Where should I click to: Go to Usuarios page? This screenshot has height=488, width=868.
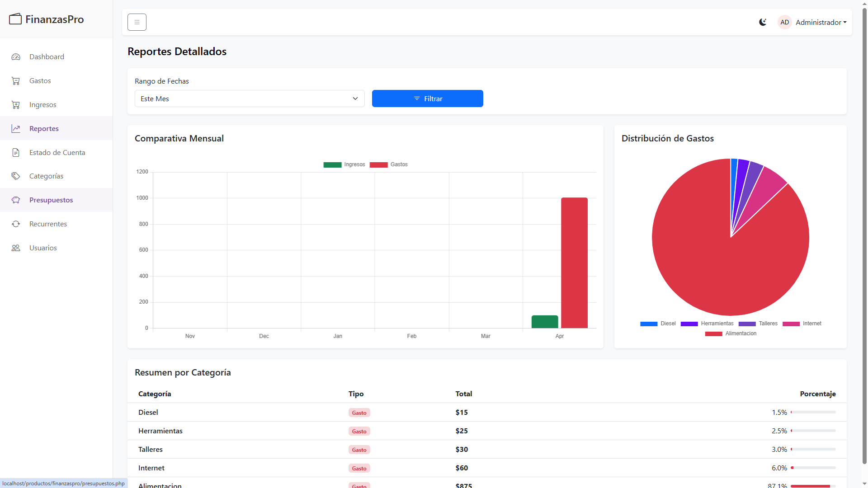(56, 248)
